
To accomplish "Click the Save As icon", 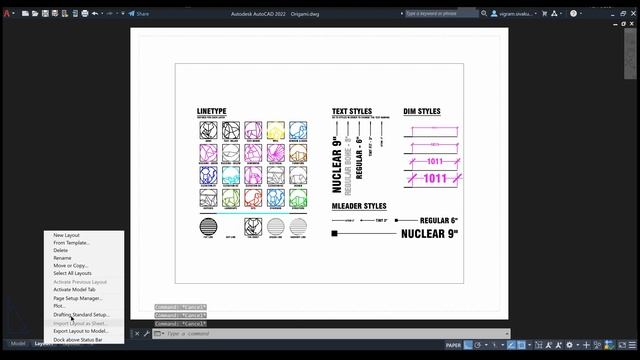I will coord(55,13).
